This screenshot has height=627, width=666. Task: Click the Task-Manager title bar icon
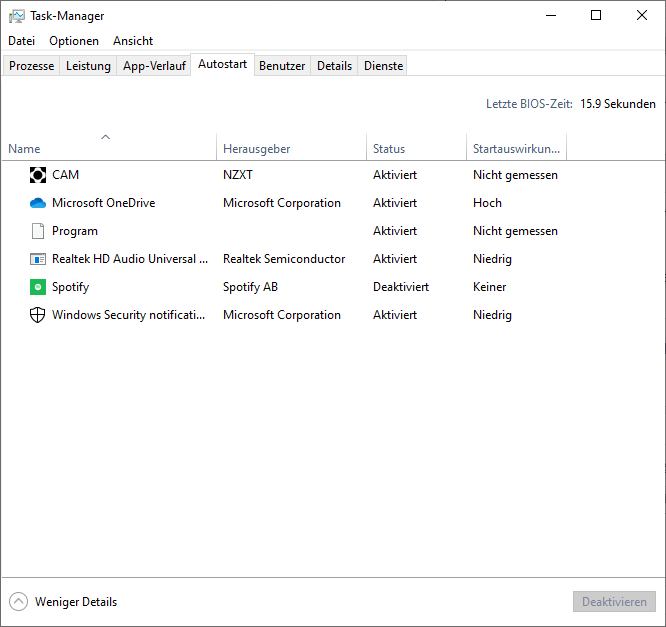[x=17, y=16]
